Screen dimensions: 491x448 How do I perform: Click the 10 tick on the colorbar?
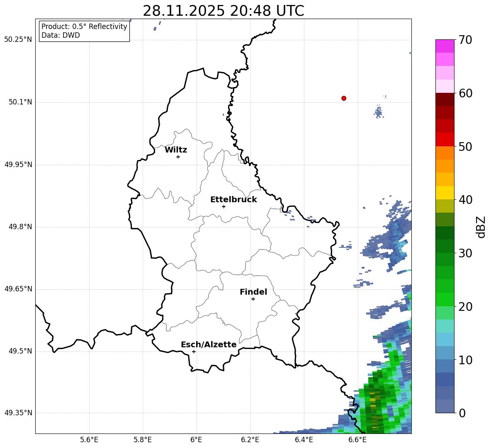pyautogui.click(x=465, y=360)
